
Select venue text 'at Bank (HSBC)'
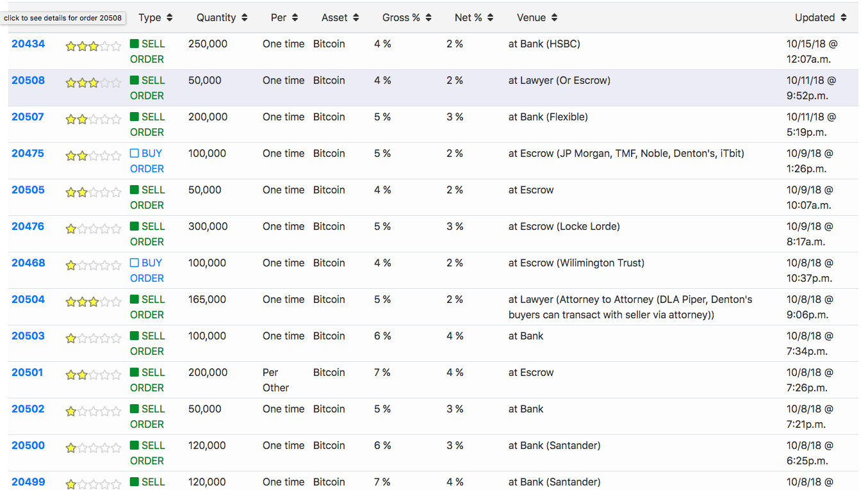click(545, 44)
